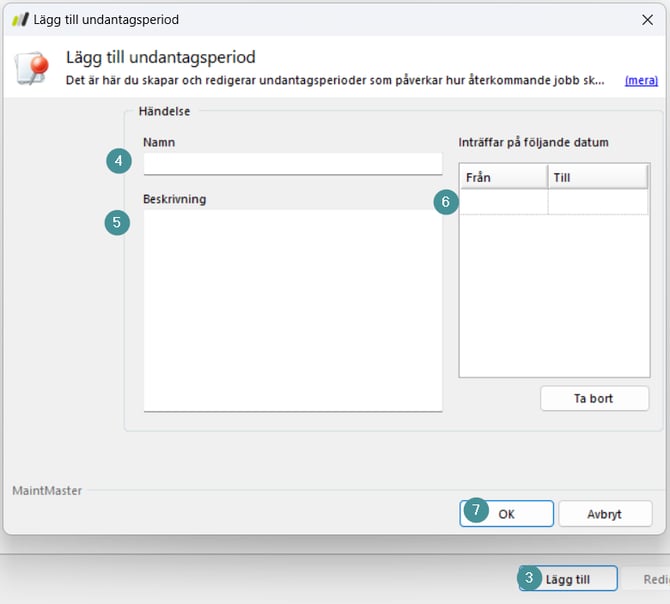
Task: Click the MaintMaster logo in the title bar
Action: pyautogui.click(x=19, y=19)
